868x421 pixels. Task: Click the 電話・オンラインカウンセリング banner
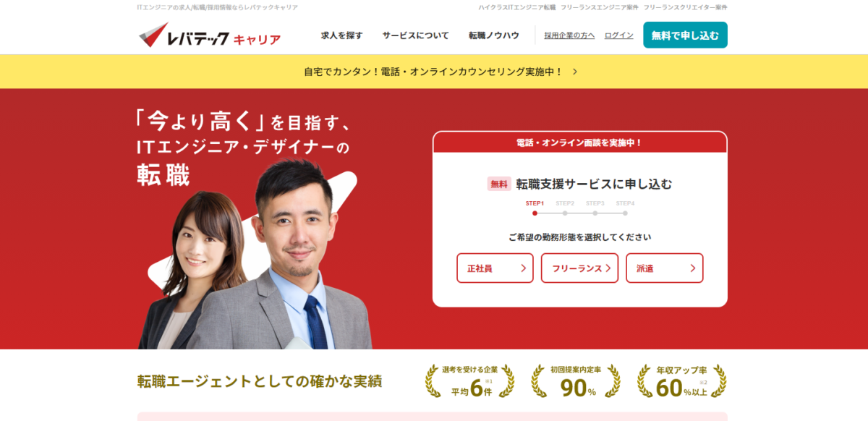pos(434,72)
